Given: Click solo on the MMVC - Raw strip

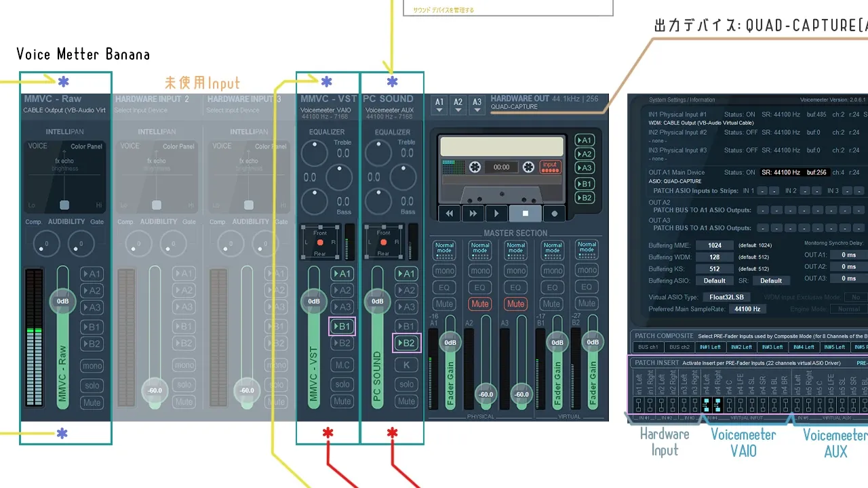Looking at the screenshot, I should point(92,385).
